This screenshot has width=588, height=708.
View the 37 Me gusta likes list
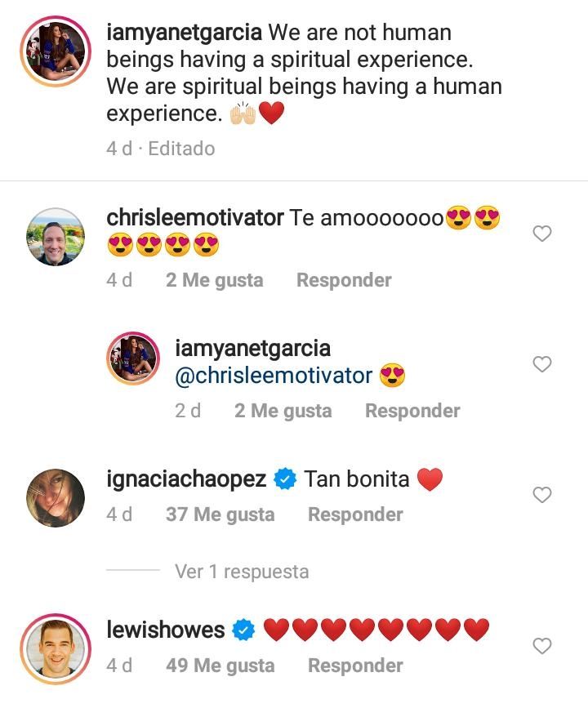(x=220, y=514)
